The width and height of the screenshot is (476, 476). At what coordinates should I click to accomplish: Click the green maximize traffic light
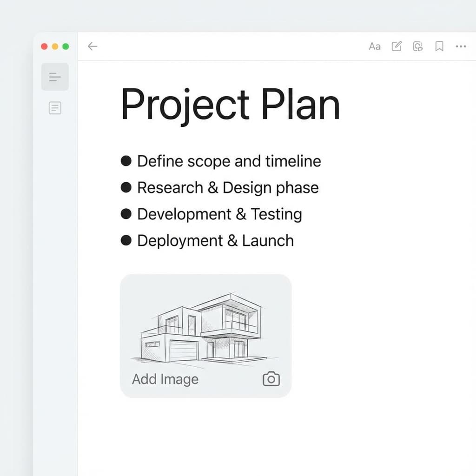point(66,46)
